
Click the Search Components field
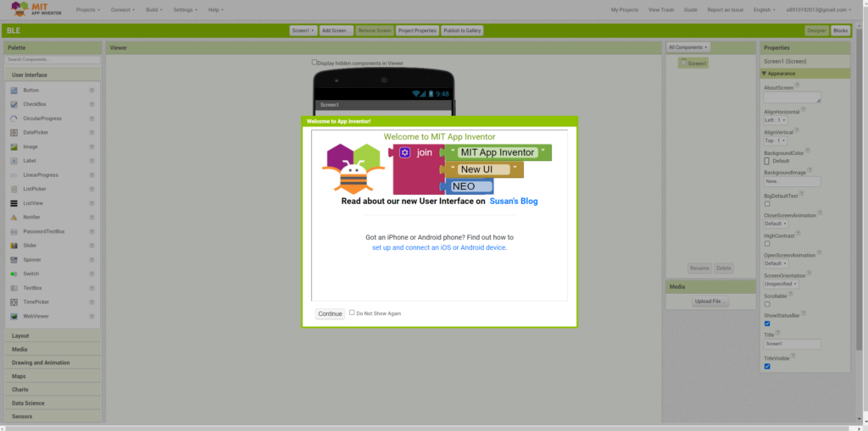pyautogui.click(x=53, y=59)
